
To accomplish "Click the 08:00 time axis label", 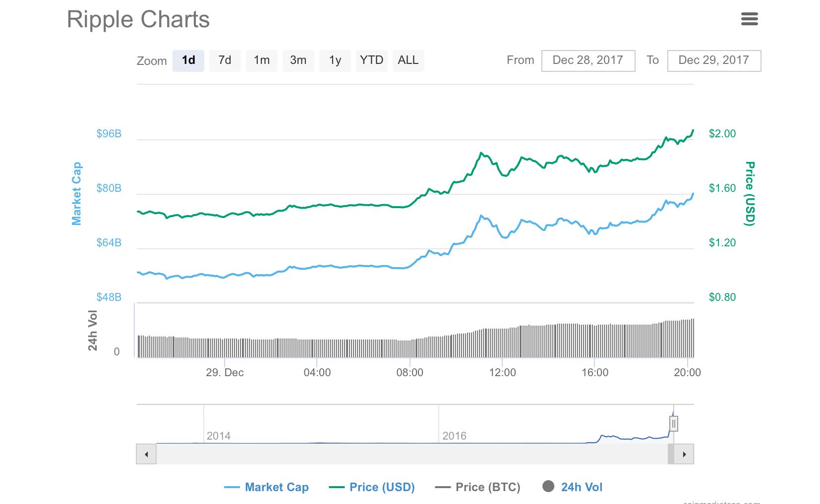I will click(x=410, y=373).
